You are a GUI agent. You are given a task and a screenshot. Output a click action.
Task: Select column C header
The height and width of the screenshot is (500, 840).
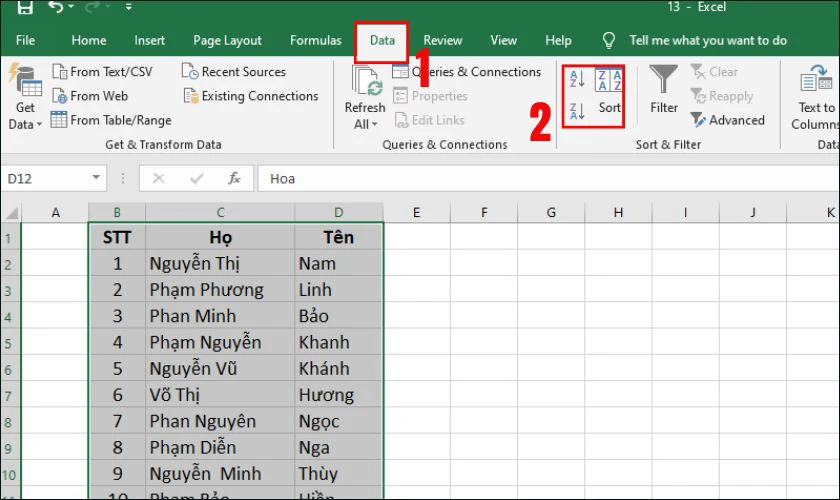click(x=220, y=213)
